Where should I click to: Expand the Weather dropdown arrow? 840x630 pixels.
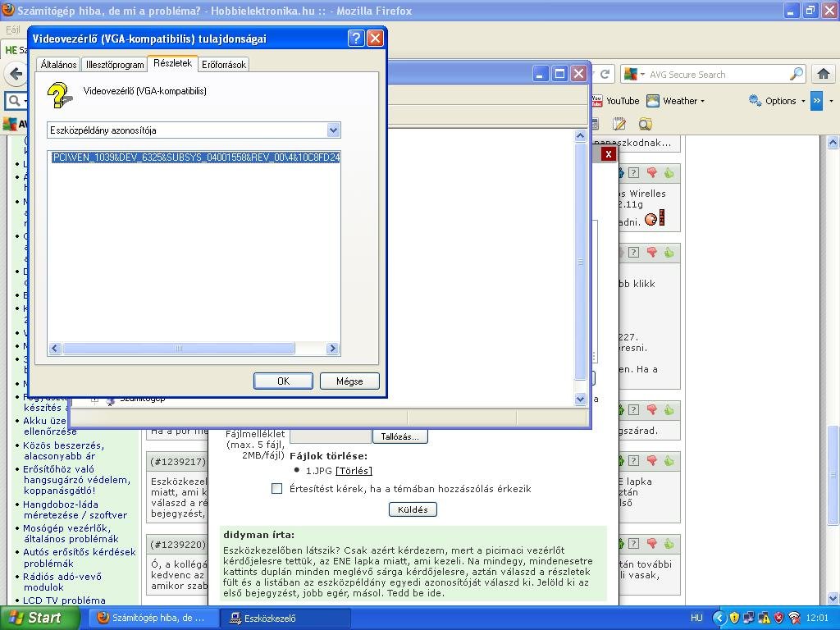[702, 101]
